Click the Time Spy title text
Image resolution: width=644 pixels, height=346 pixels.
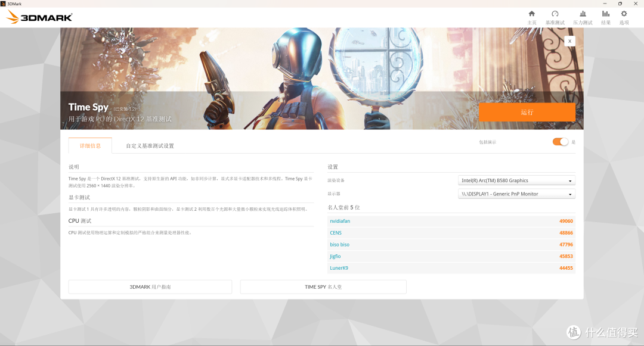[x=88, y=107]
